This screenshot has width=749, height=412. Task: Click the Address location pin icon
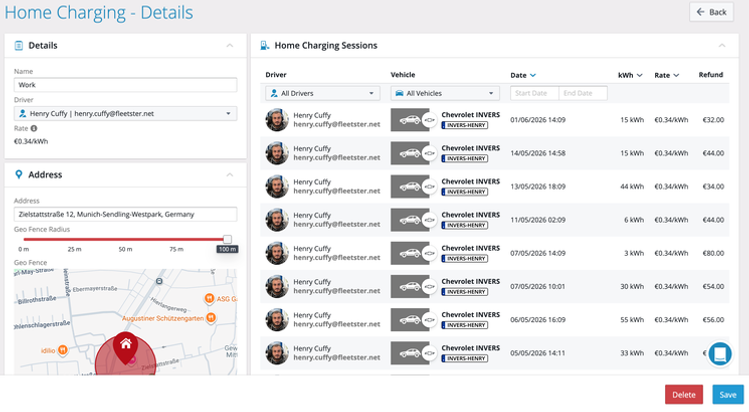pyautogui.click(x=19, y=174)
